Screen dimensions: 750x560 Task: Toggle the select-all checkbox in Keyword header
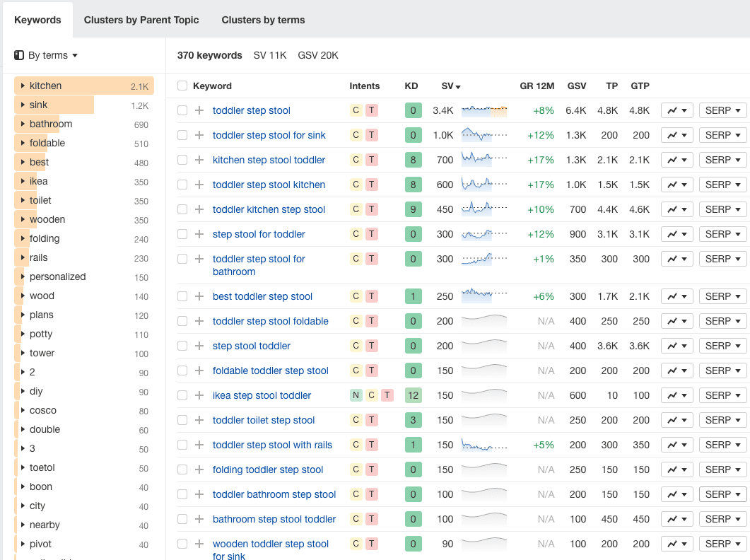pos(182,86)
